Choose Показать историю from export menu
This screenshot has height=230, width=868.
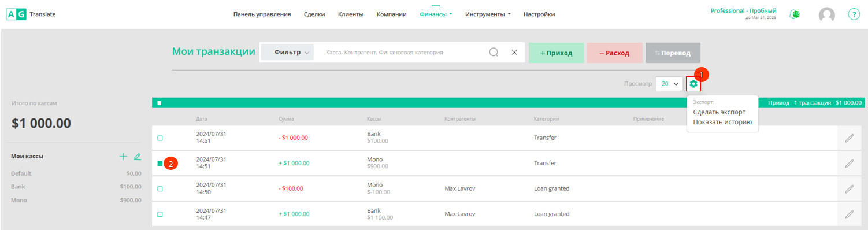click(x=722, y=122)
